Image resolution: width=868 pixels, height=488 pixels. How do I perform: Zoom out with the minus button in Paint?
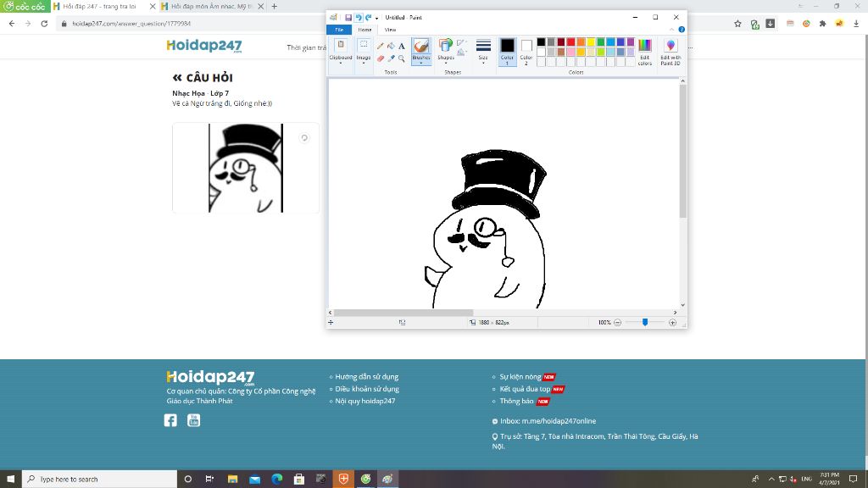tap(618, 323)
